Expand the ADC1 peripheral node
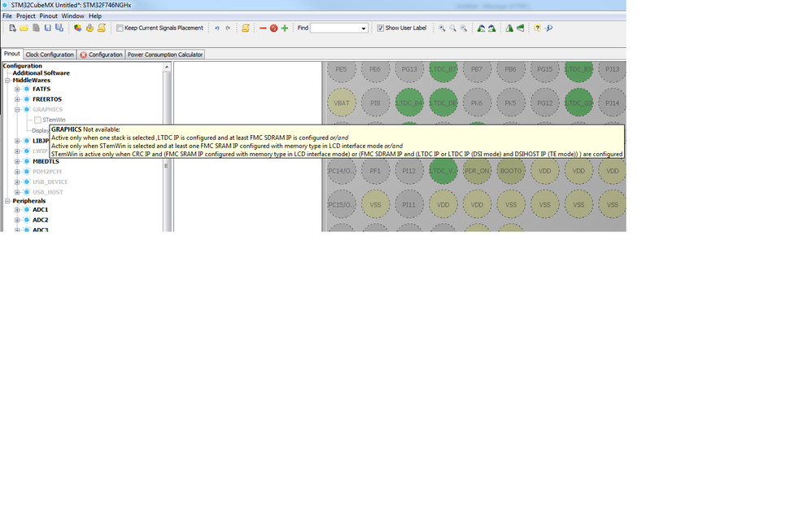 [17, 210]
